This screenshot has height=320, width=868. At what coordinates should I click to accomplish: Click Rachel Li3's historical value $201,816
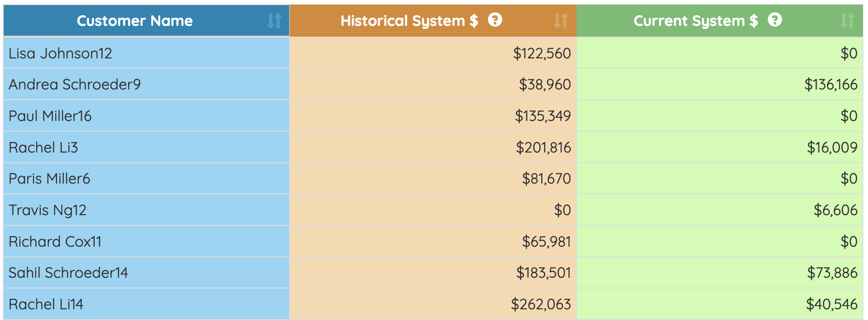tap(543, 147)
